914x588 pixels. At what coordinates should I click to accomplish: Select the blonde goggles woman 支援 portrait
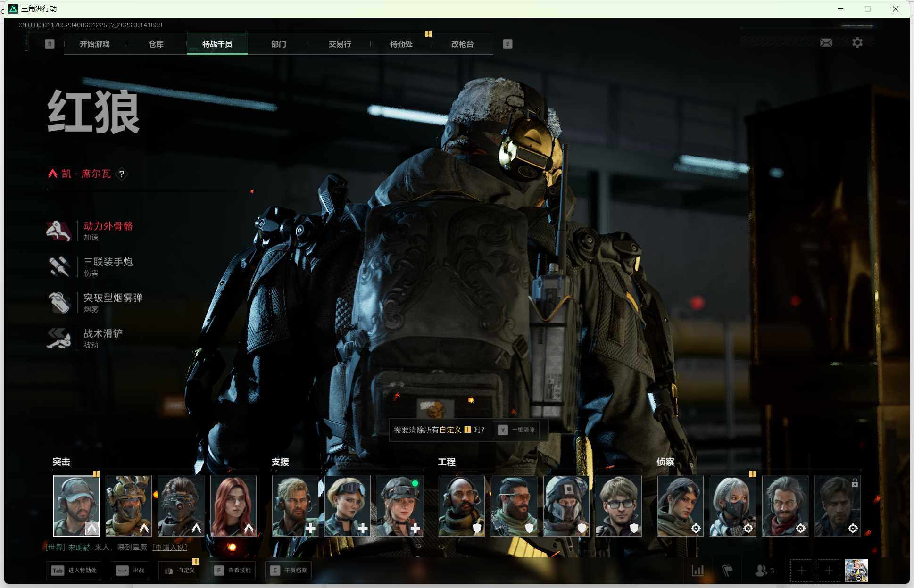coord(348,506)
